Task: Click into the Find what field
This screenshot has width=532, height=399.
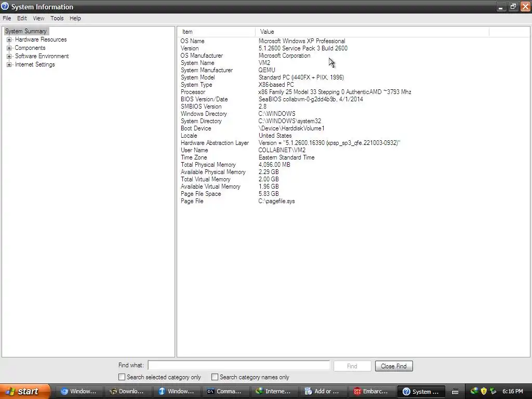Action: pyautogui.click(x=239, y=365)
